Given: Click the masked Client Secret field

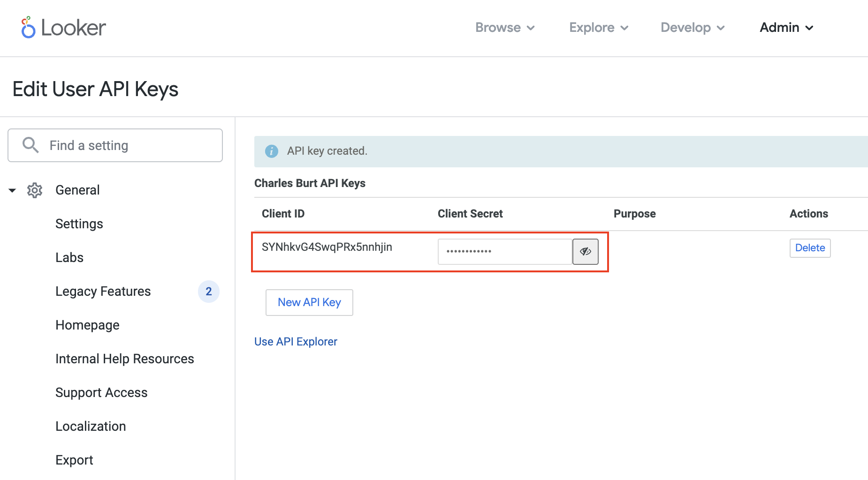Looking at the screenshot, I should [504, 252].
